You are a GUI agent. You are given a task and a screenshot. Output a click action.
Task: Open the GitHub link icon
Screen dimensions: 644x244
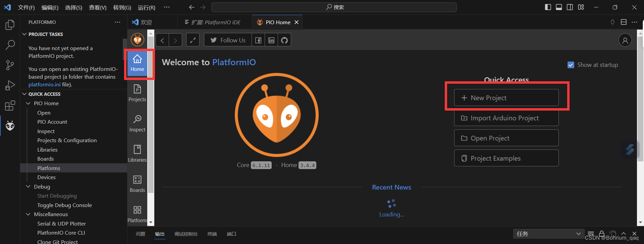[284, 40]
